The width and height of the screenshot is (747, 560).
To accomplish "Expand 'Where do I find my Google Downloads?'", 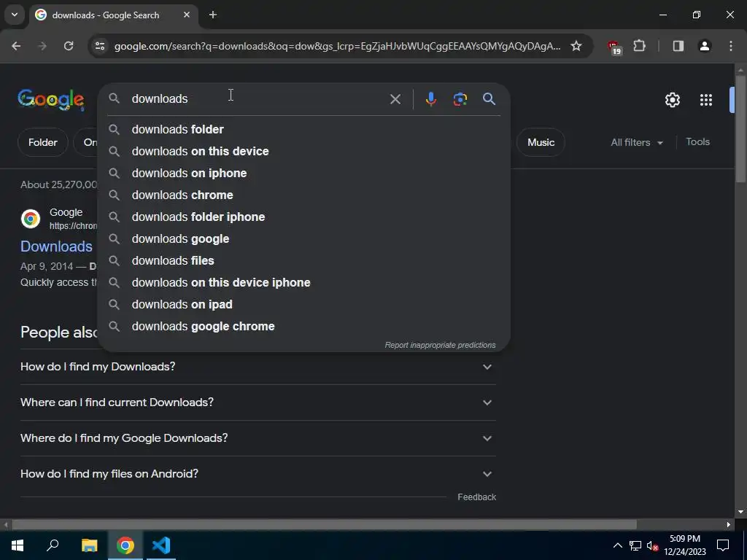I will 258,438.
